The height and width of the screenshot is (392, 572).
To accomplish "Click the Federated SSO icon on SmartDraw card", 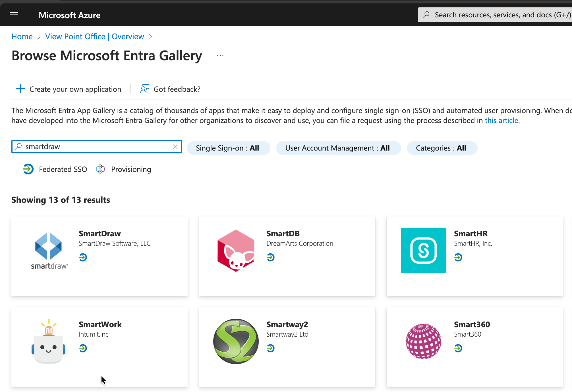I will 83,258.
